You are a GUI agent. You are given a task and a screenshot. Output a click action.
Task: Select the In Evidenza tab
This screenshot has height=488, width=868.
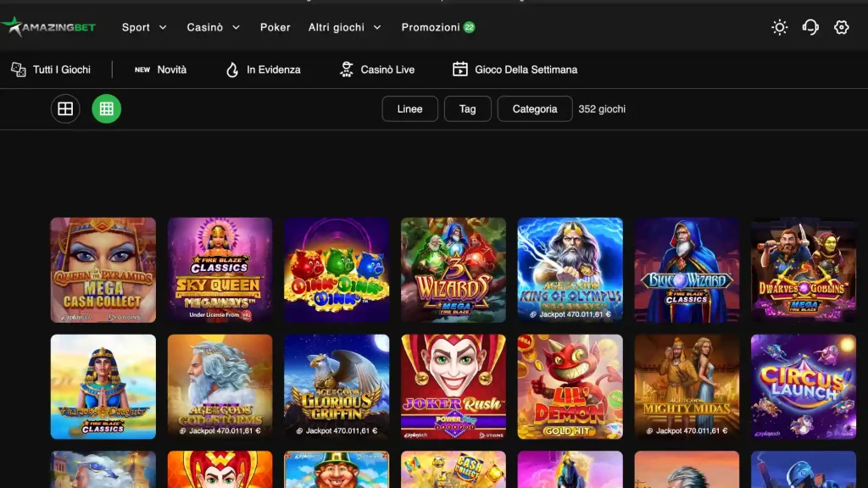(x=263, y=69)
